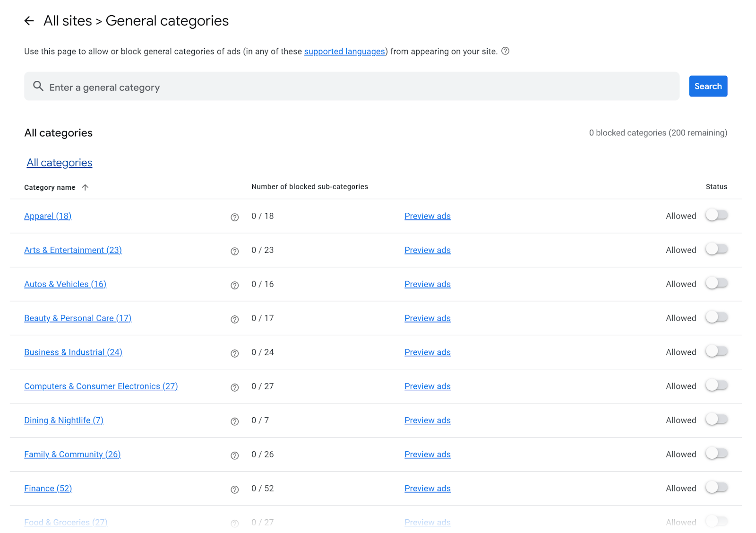
Task: Switch off Allowed for Arts & Entertainment
Action: [716, 249]
